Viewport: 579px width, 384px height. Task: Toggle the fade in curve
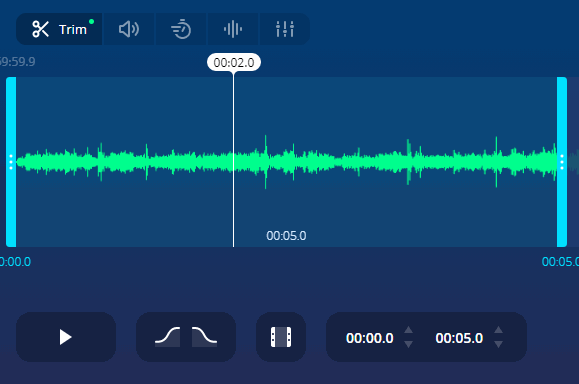[x=168, y=337]
